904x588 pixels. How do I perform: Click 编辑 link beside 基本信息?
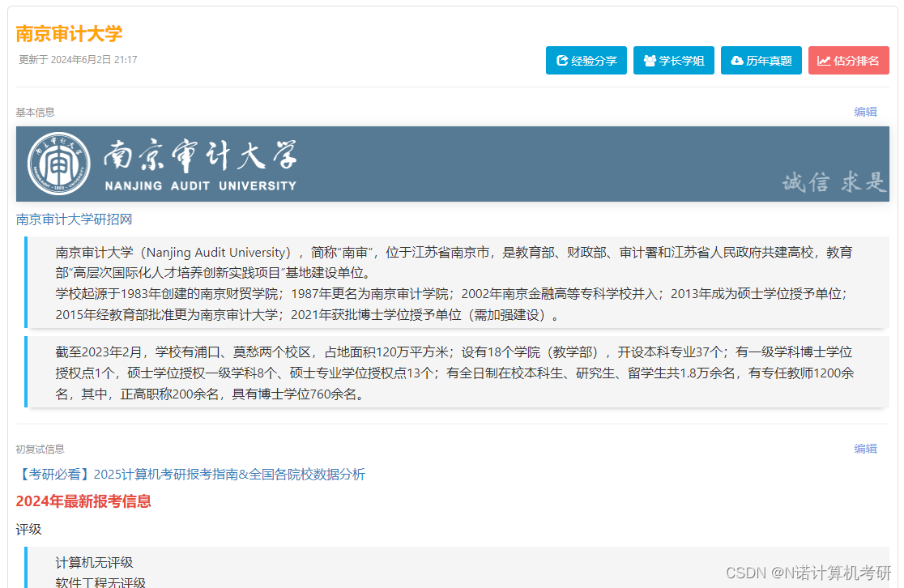[x=865, y=112]
